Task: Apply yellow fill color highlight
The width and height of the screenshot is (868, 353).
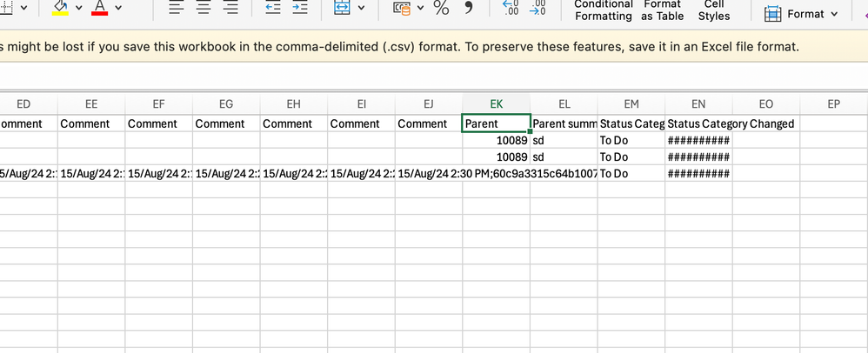Action: (60, 7)
